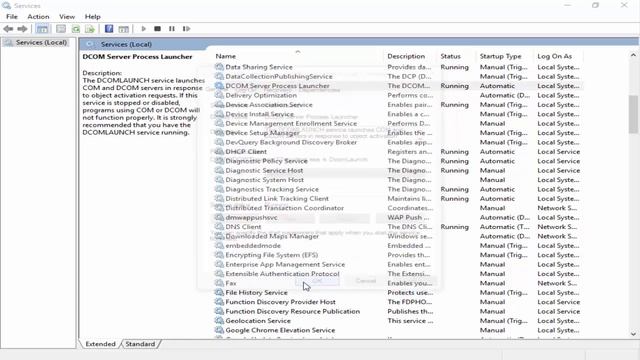Select the DataCollectionPublishingService row
This screenshot has width=640, height=360.
[x=398, y=76]
